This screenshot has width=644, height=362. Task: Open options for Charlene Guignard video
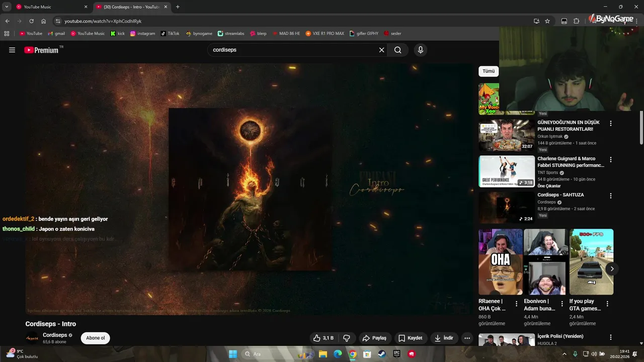click(x=611, y=159)
